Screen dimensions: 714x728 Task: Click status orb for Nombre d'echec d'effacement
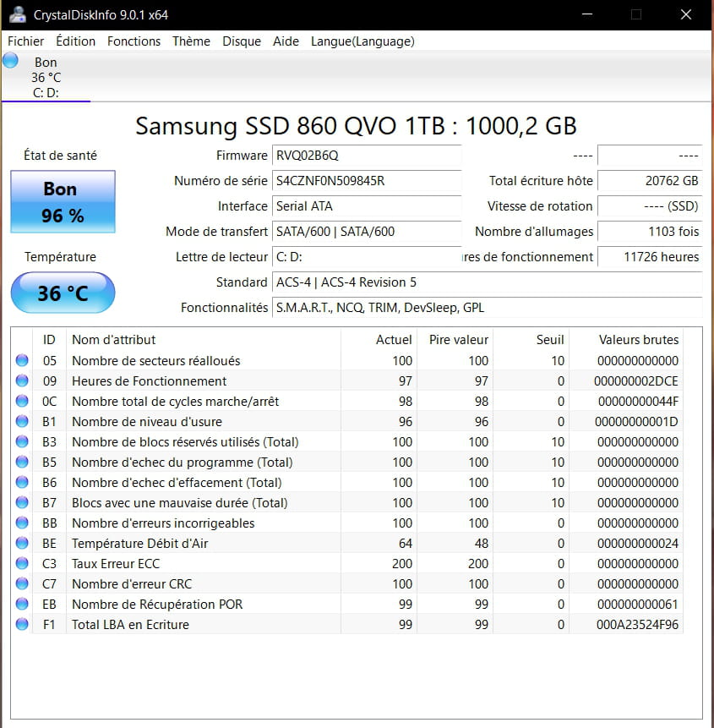(x=22, y=482)
